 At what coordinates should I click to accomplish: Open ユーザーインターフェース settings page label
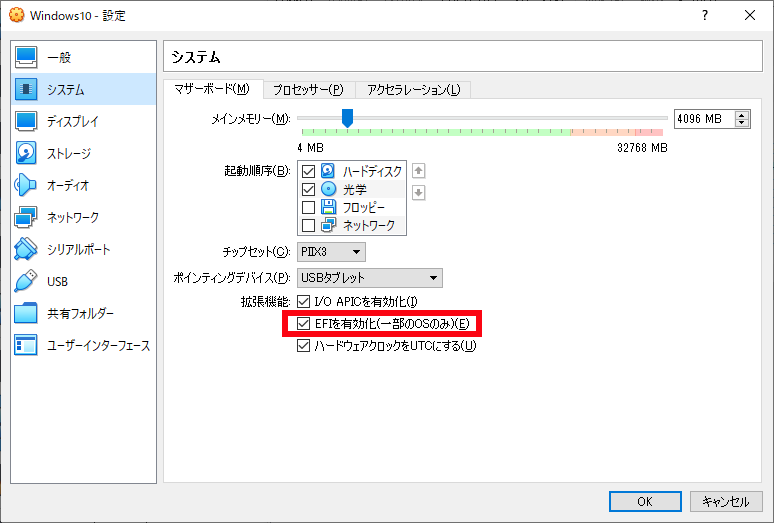(98, 345)
